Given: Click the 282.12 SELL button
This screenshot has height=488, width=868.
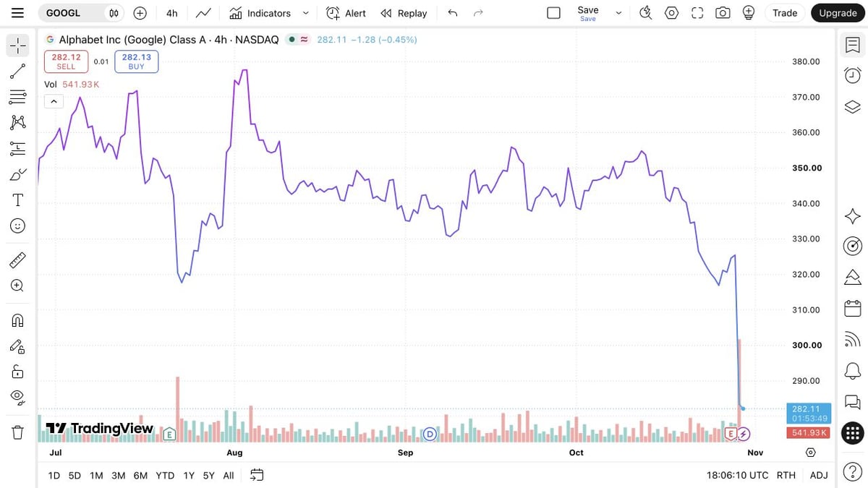Looking at the screenshot, I should point(66,61).
